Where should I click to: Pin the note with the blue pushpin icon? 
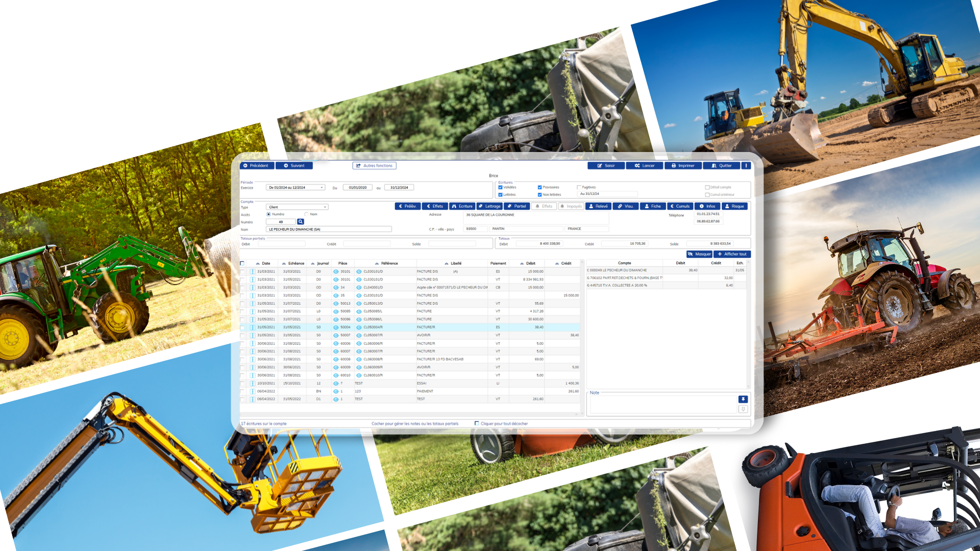pyautogui.click(x=743, y=399)
